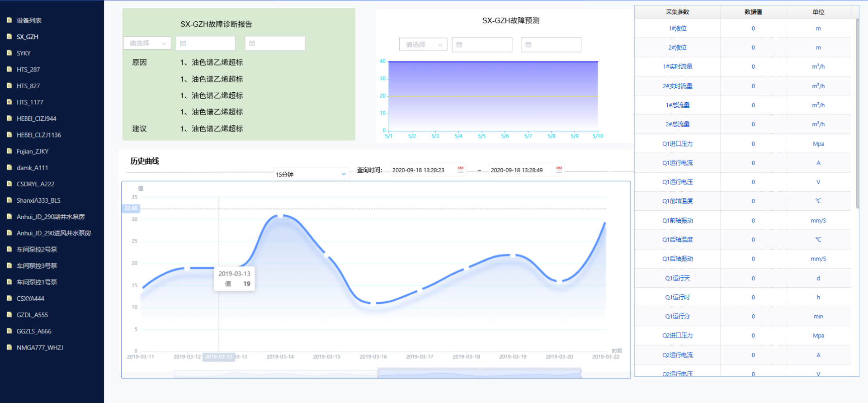Select SYKY in device sidebar
The height and width of the screenshot is (403, 868).
pyautogui.click(x=24, y=53)
